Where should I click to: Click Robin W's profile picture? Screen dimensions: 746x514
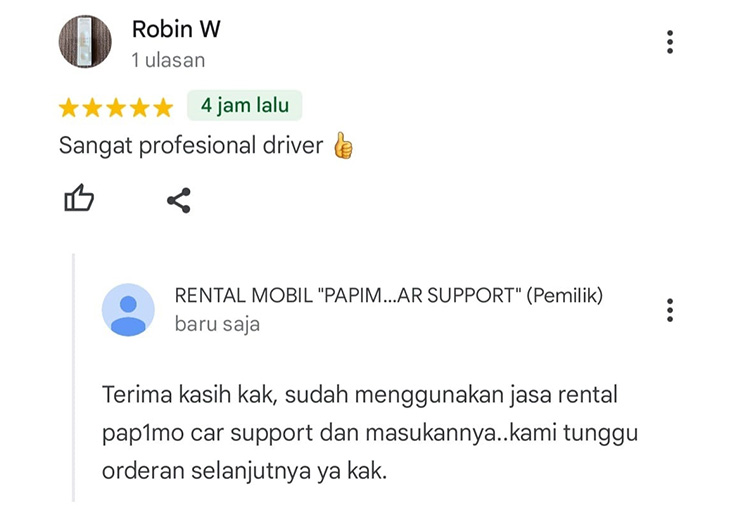tap(85, 41)
